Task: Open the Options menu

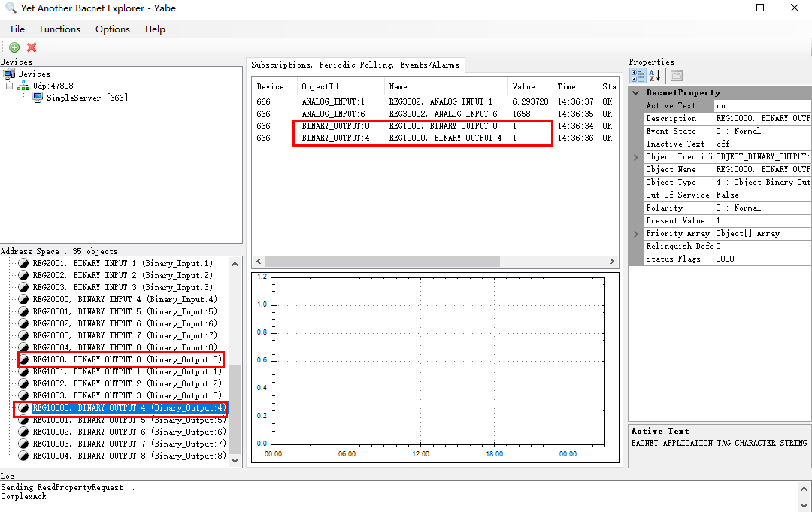Action: coord(112,29)
